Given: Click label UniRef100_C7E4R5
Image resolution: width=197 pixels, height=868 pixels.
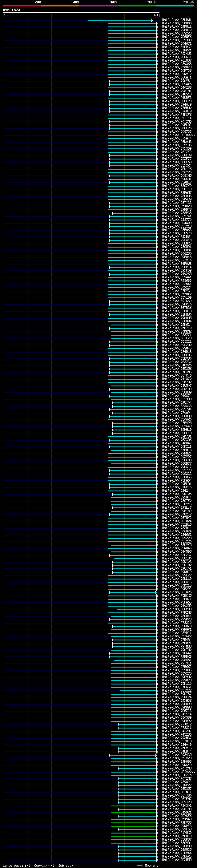Looking at the screenshot, I should point(177,423).
